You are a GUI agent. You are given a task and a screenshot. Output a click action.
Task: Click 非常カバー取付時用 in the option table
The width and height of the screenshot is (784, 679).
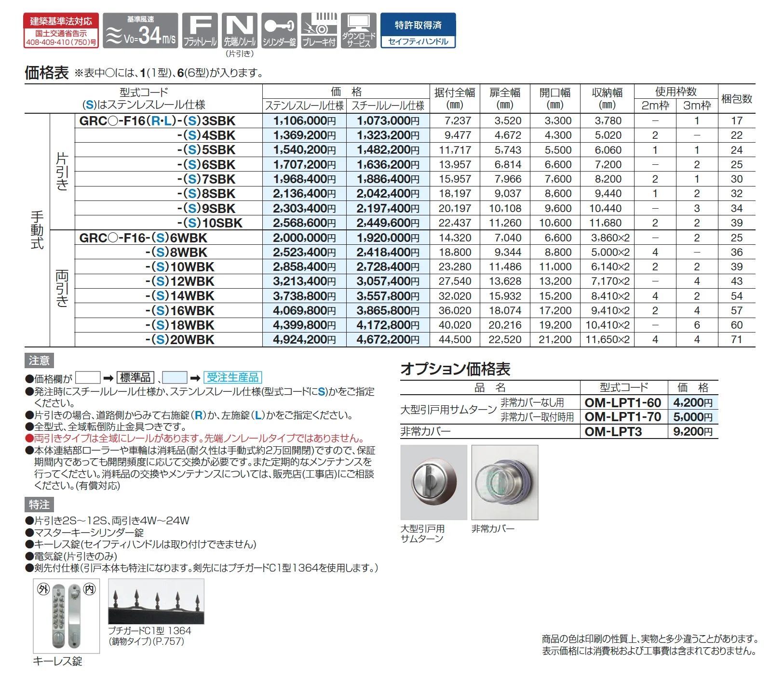(537, 417)
